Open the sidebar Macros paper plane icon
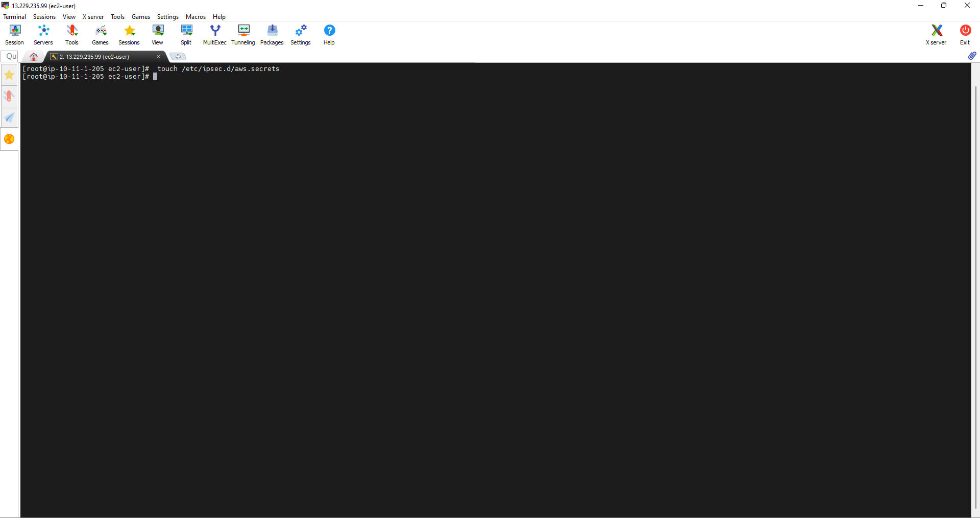 pos(9,117)
